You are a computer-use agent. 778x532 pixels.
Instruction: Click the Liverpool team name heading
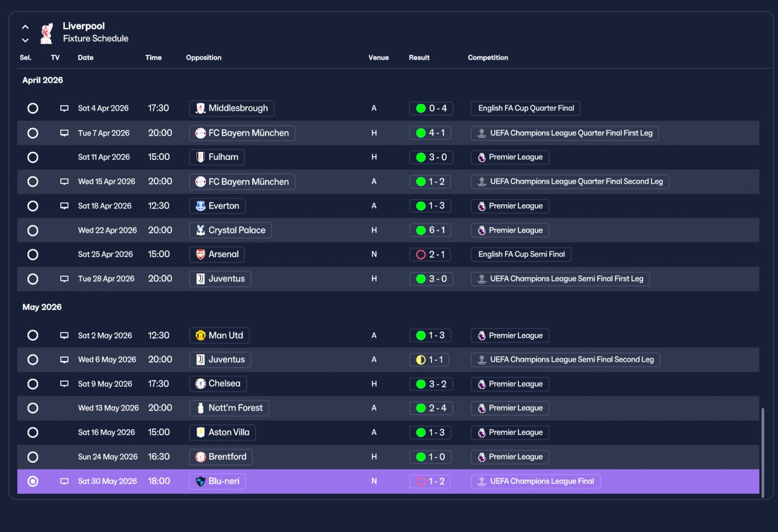(84, 26)
